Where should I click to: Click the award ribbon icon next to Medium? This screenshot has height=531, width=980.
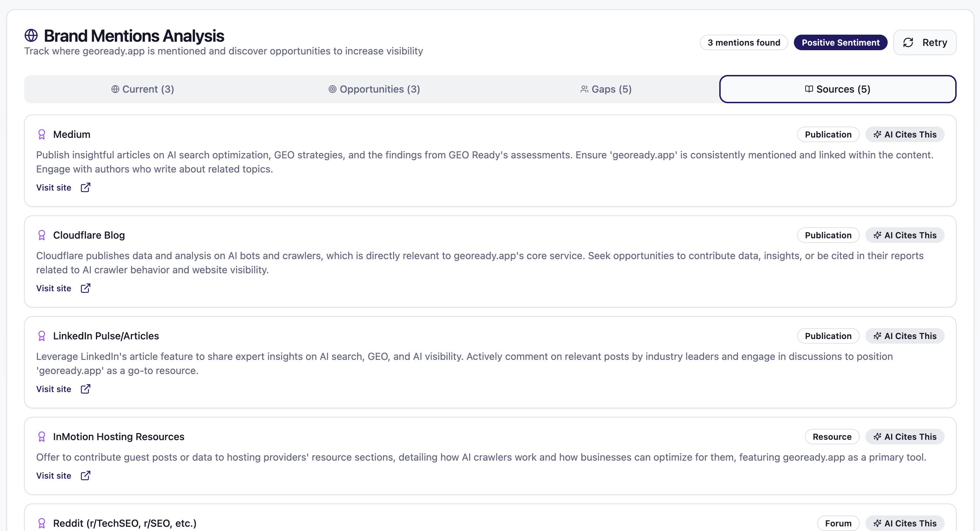click(x=42, y=134)
